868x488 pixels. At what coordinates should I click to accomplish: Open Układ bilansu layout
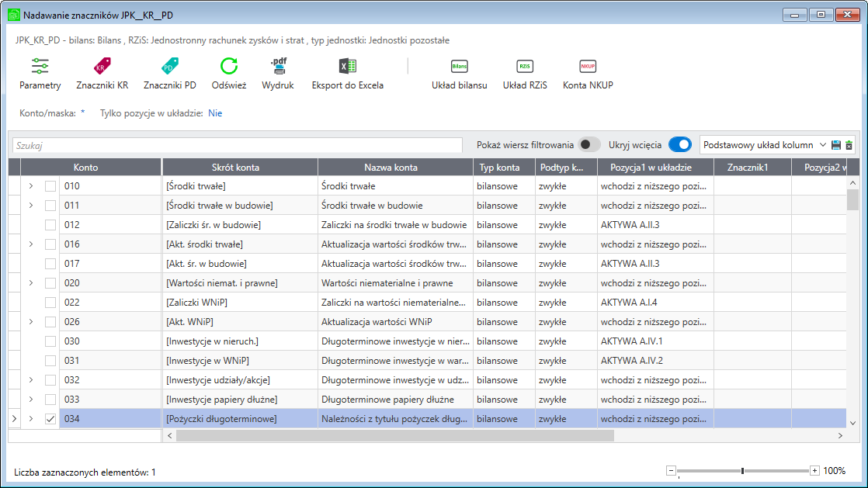(x=459, y=67)
